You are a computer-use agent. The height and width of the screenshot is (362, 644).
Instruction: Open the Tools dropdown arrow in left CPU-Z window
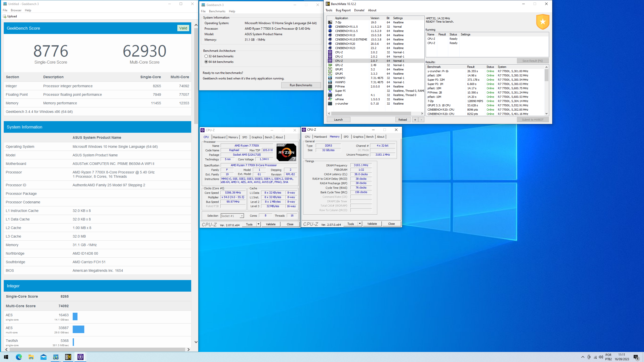[x=258, y=224]
